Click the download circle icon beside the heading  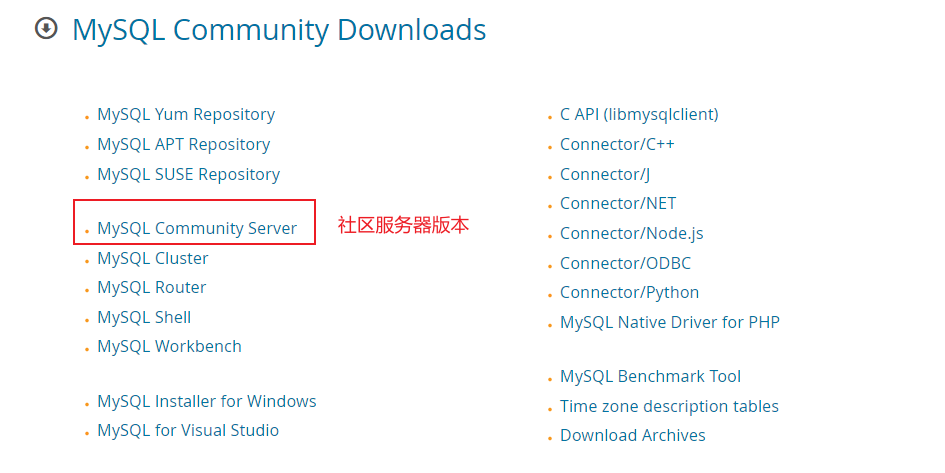pos(46,28)
